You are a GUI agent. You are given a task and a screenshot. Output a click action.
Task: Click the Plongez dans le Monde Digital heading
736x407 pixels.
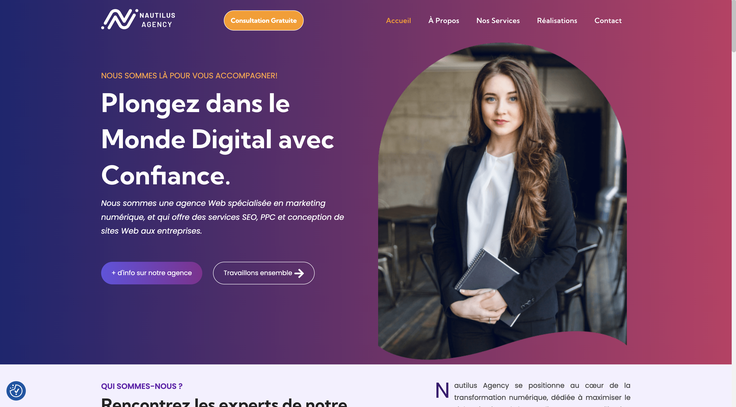(218, 139)
